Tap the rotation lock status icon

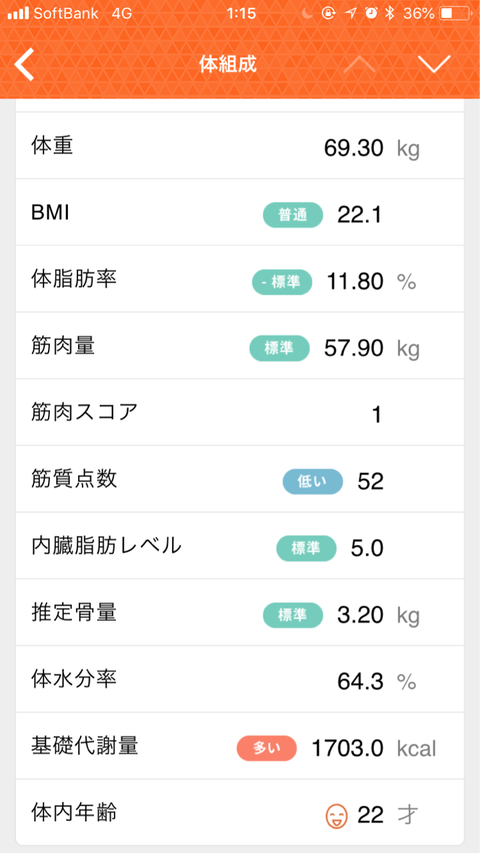click(329, 14)
